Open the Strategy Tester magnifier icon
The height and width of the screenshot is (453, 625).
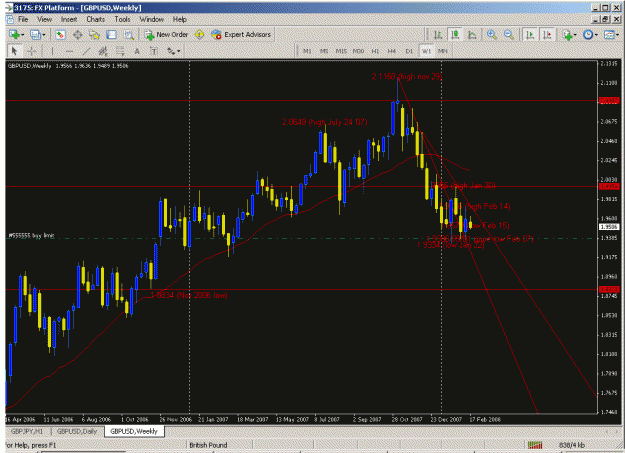pos(128,35)
